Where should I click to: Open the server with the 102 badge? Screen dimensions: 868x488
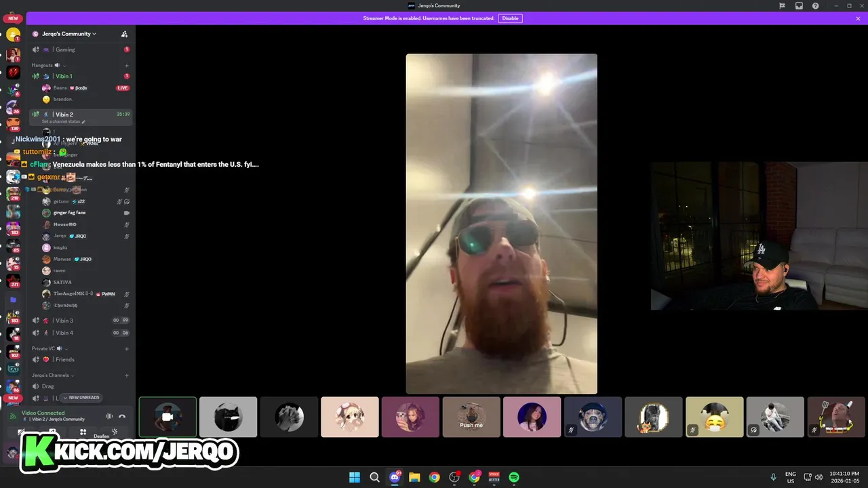pos(13,352)
